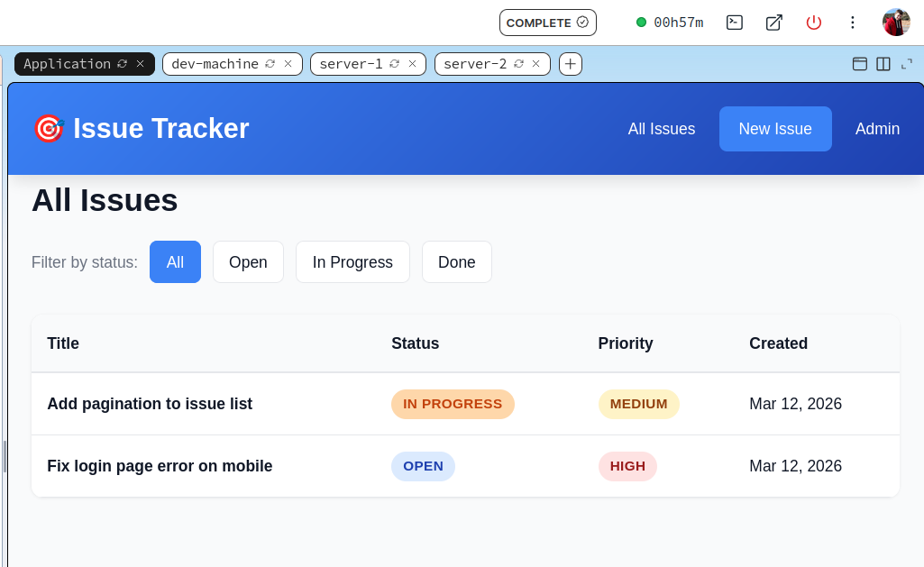Select the Application tab

tap(67, 64)
